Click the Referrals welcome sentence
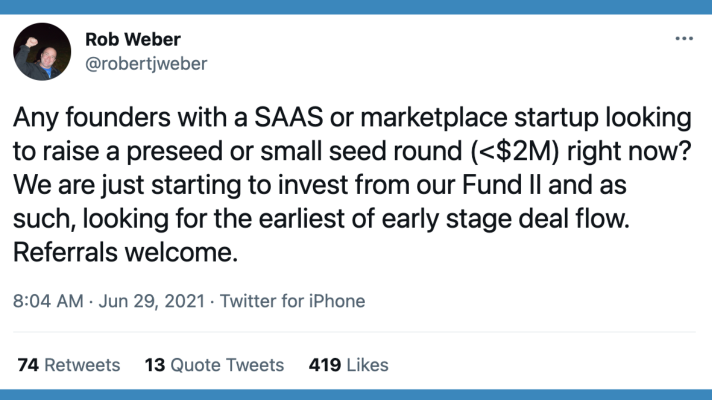Viewport: 712px width, 400px height. pyautogui.click(x=126, y=252)
